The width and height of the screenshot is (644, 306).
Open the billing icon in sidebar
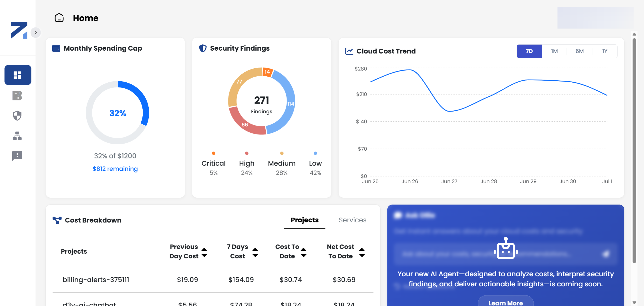pyautogui.click(x=17, y=95)
